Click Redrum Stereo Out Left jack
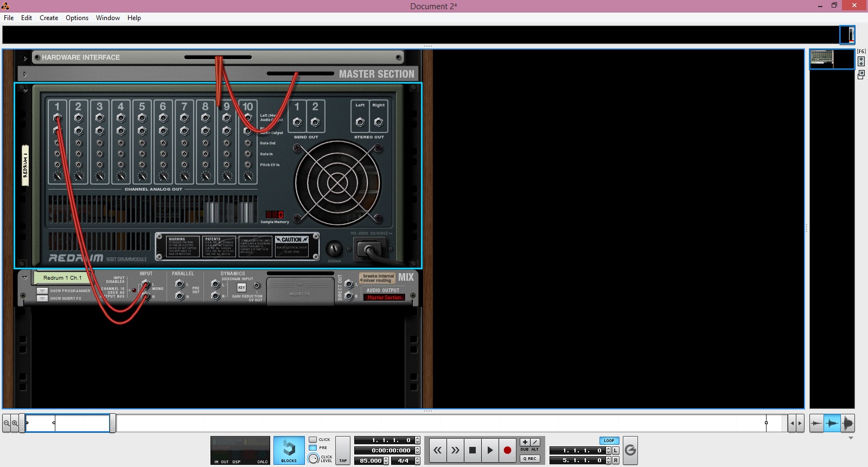 (x=360, y=122)
